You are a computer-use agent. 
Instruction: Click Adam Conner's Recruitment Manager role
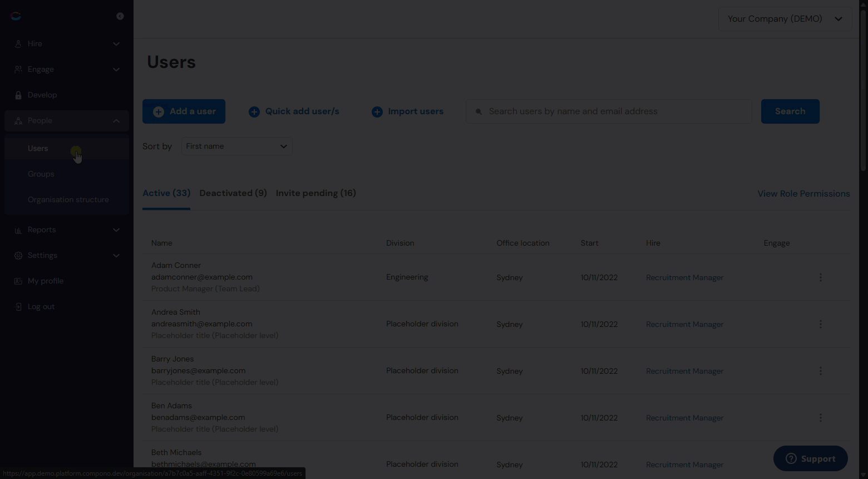(x=684, y=277)
